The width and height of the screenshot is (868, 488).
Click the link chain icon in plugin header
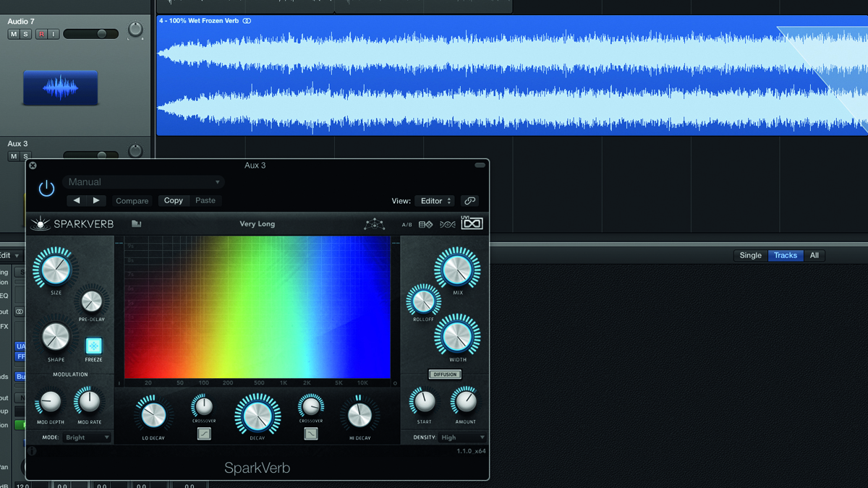pos(469,201)
